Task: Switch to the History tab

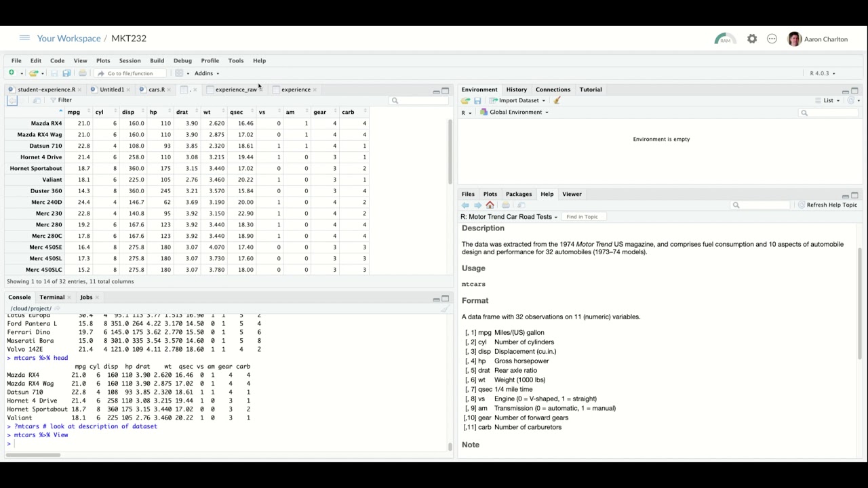Action: point(516,89)
